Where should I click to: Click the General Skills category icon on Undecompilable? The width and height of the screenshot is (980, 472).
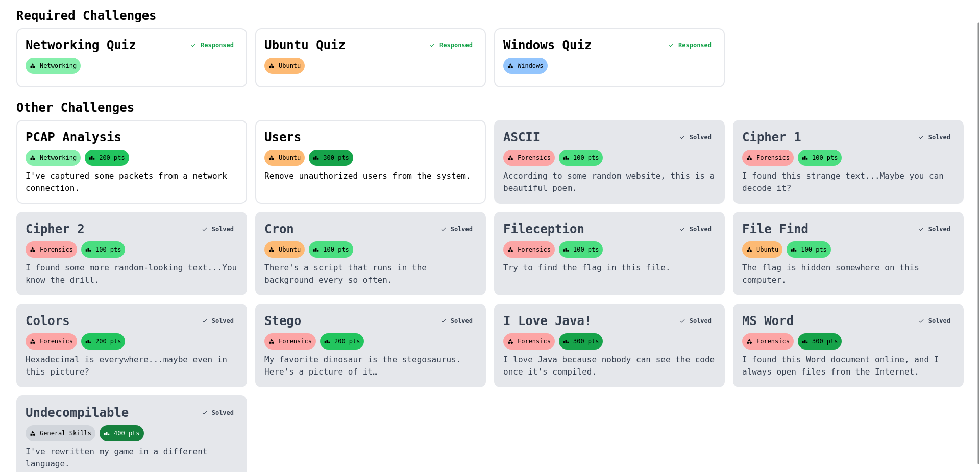(33, 434)
